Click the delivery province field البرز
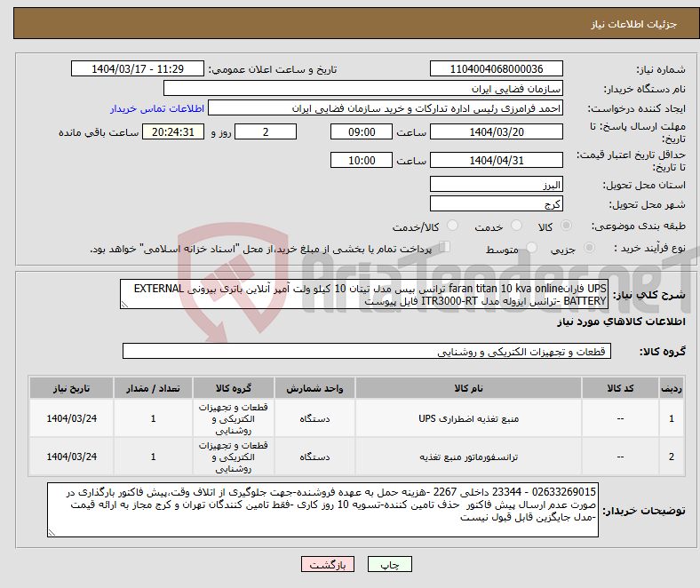Viewport: 700px width, 588px height. point(496,184)
